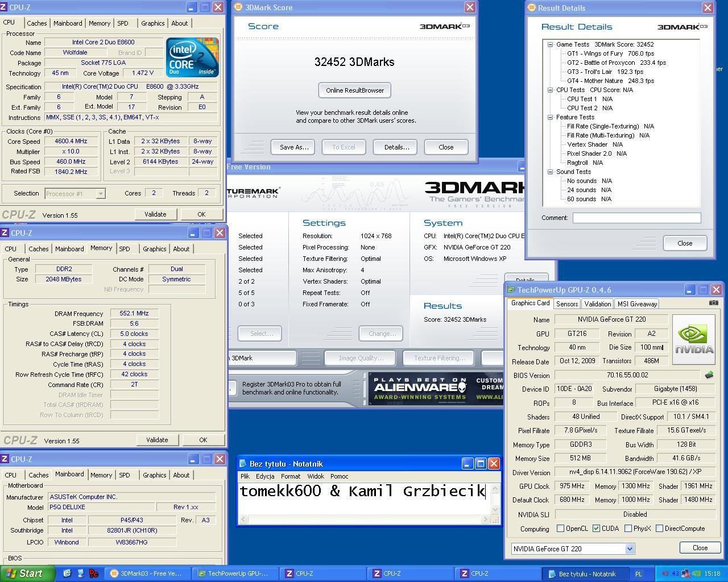The width and height of the screenshot is (728, 582).
Task: Open the MSI Giveaway tab in GPU-Z
Action: point(637,304)
